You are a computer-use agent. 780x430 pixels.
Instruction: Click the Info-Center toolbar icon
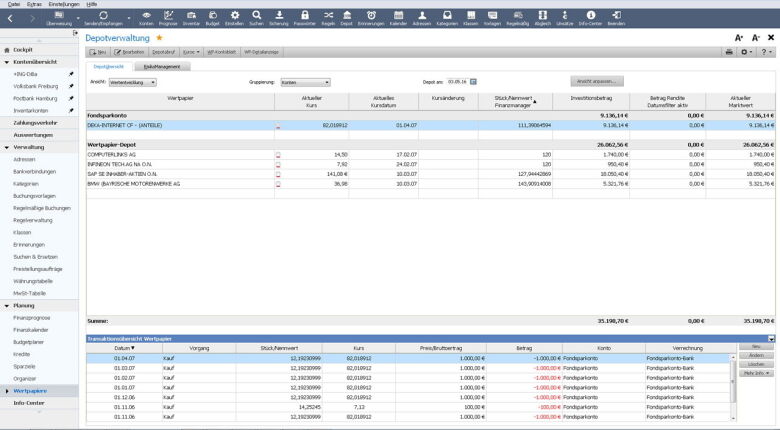590,18
